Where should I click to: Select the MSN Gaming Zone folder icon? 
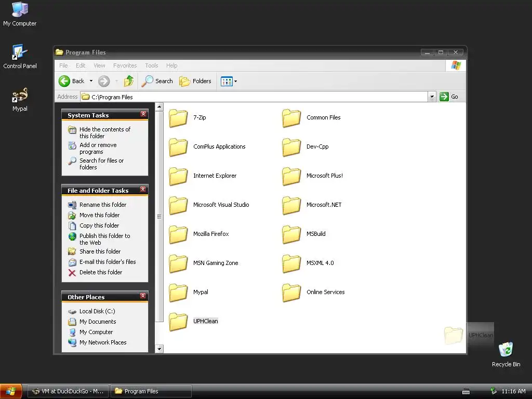178,263
